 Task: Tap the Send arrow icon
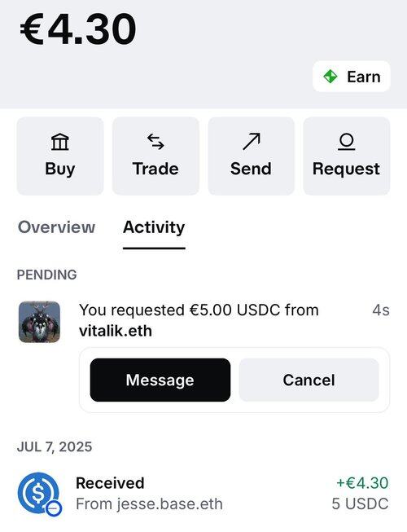(252, 142)
